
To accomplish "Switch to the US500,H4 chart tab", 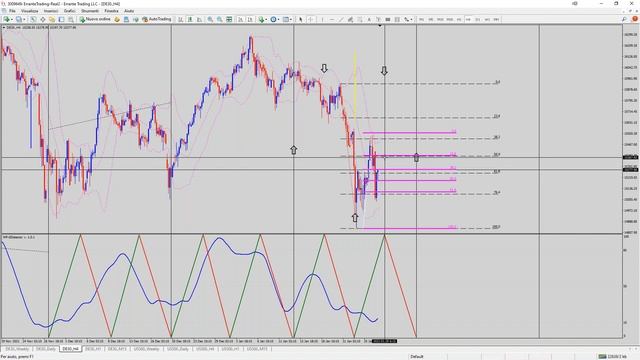I will [205, 349].
